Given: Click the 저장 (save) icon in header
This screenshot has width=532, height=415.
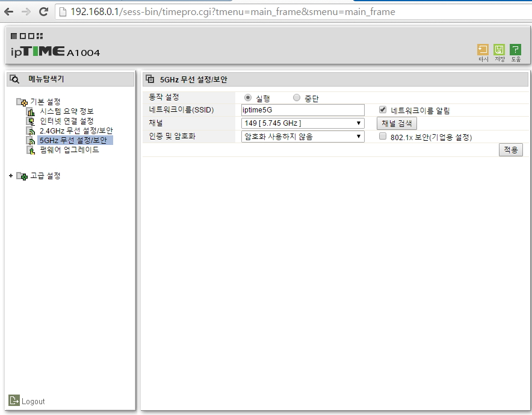Looking at the screenshot, I should click(499, 49).
